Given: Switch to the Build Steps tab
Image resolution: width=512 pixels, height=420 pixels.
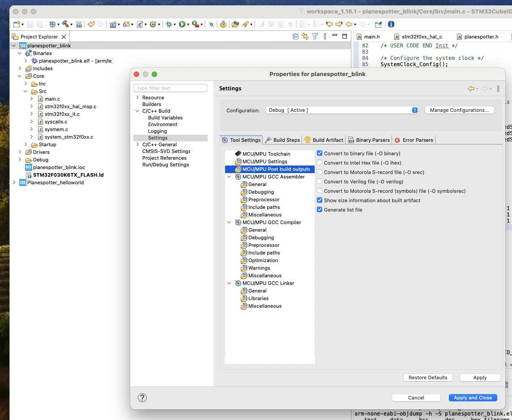Looking at the screenshot, I should (x=282, y=140).
